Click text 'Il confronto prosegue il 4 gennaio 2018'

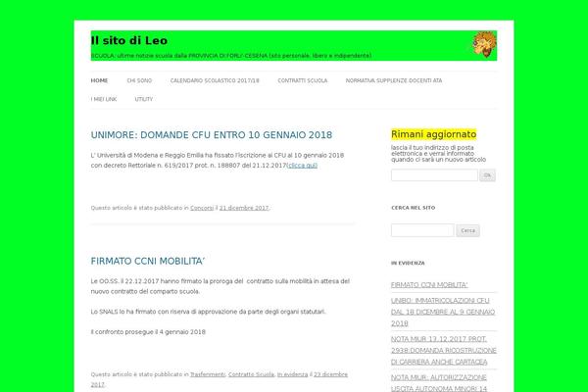click(148, 332)
